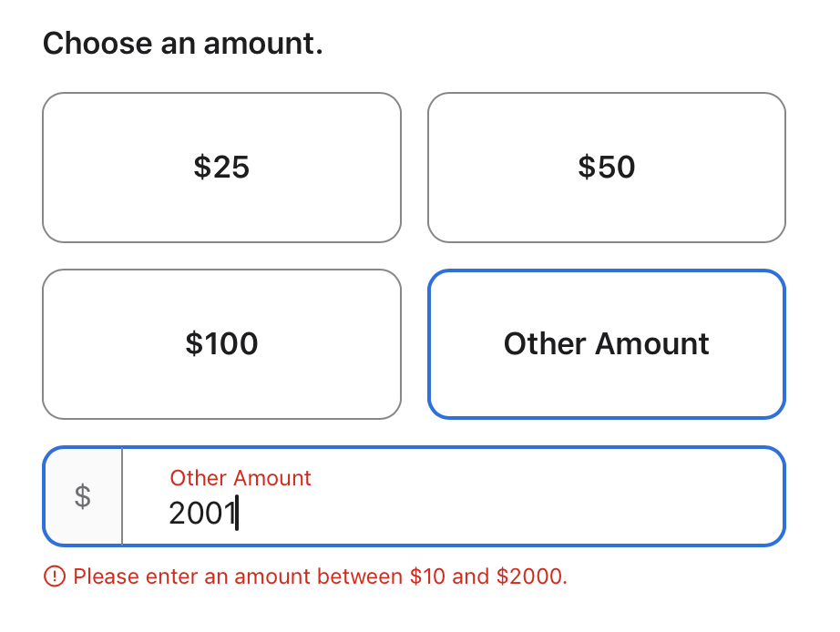Click the dollar sign prefix icon

(83, 497)
